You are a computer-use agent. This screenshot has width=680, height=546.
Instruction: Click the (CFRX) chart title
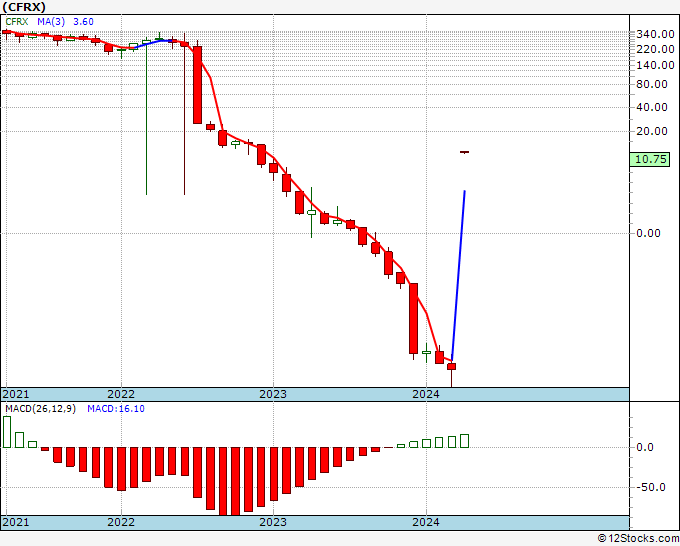click(24, 7)
